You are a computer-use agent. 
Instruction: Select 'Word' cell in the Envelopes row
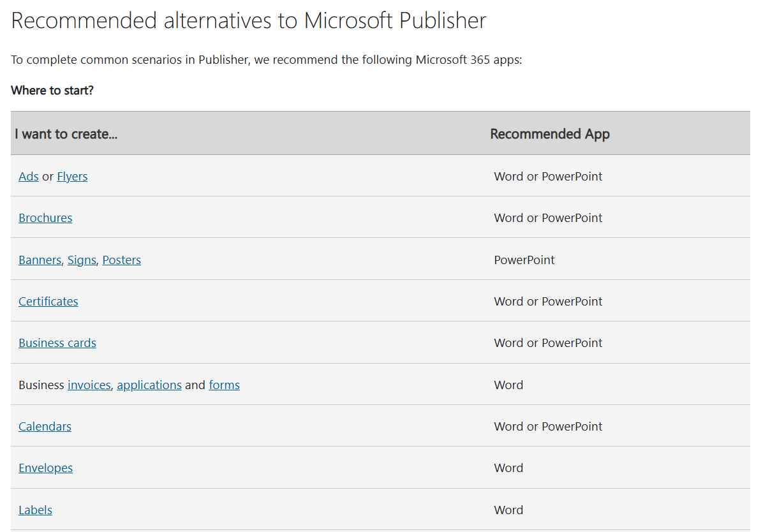(508, 468)
